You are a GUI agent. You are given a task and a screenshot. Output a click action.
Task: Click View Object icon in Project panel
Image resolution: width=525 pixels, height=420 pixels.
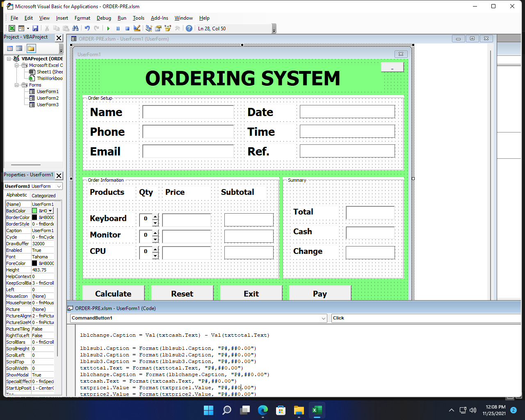19,48
